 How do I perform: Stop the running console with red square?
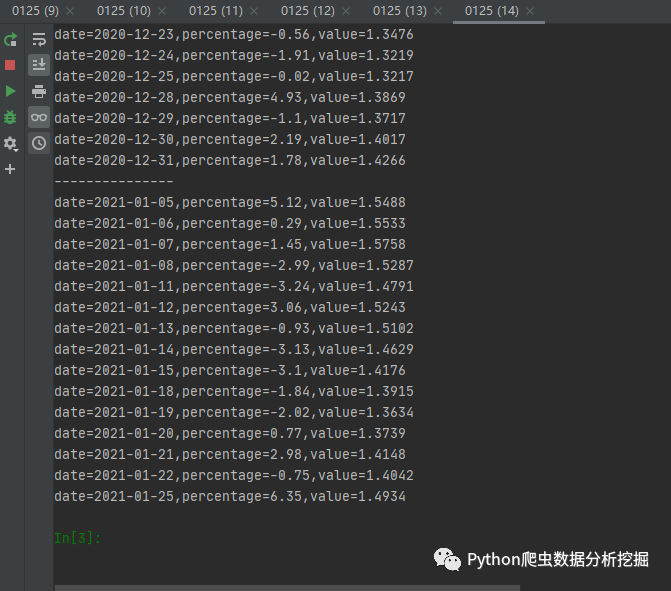(x=10, y=65)
